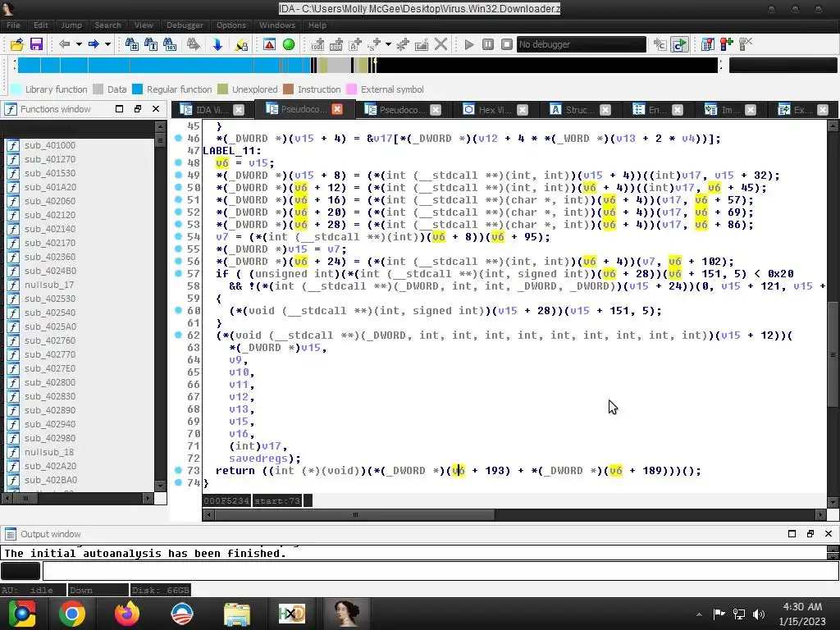Click the navigation band overview bar
This screenshot has height=630, width=840.
pyautogui.click(x=367, y=65)
